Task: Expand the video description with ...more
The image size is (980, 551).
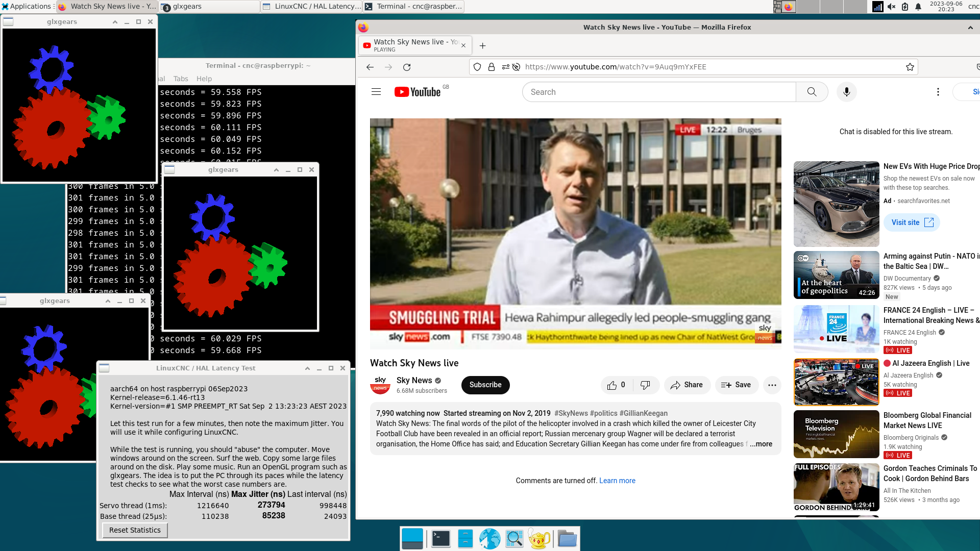Action: coord(761,444)
